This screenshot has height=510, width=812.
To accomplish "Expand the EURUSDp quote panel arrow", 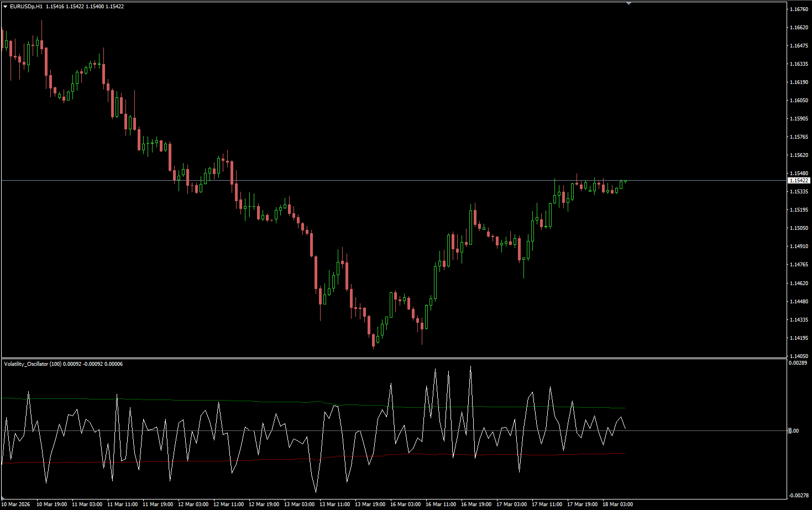I will click(6, 6).
